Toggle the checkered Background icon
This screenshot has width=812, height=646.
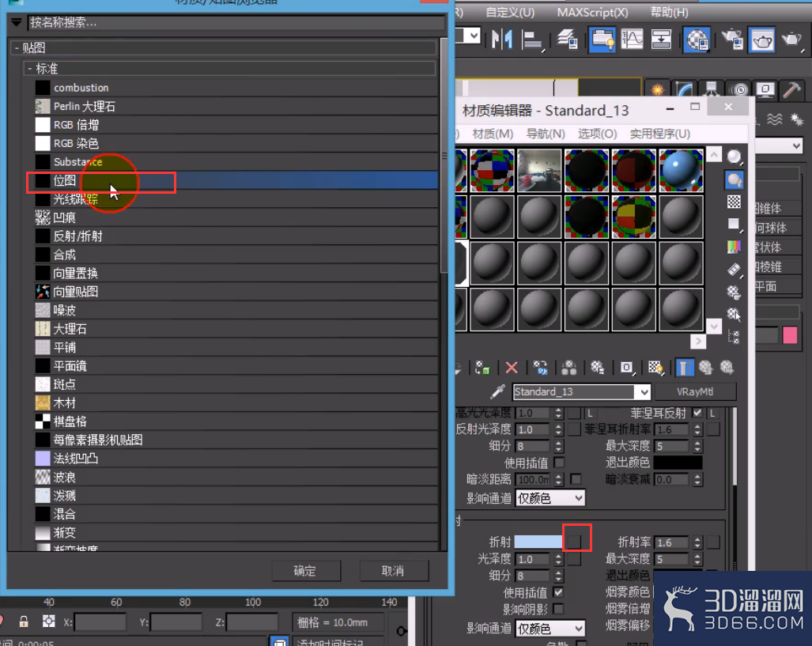(734, 202)
